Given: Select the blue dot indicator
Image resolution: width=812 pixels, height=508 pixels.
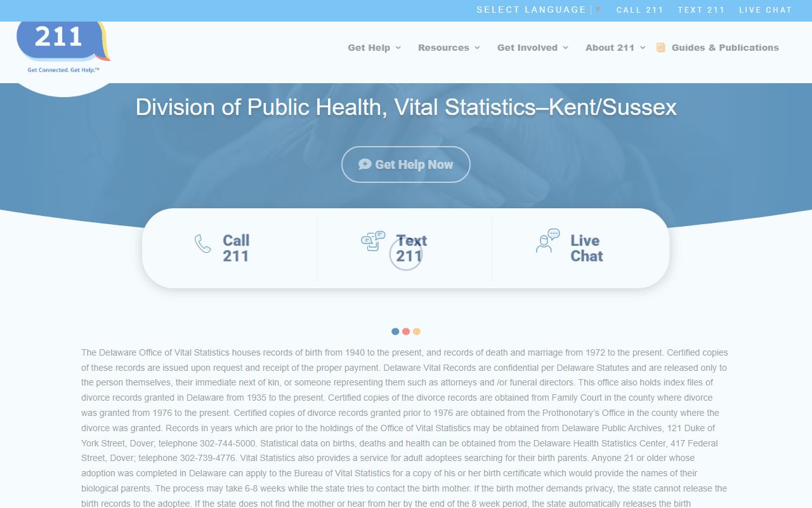Looking at the screenshot, I should [x=395, y=331].
